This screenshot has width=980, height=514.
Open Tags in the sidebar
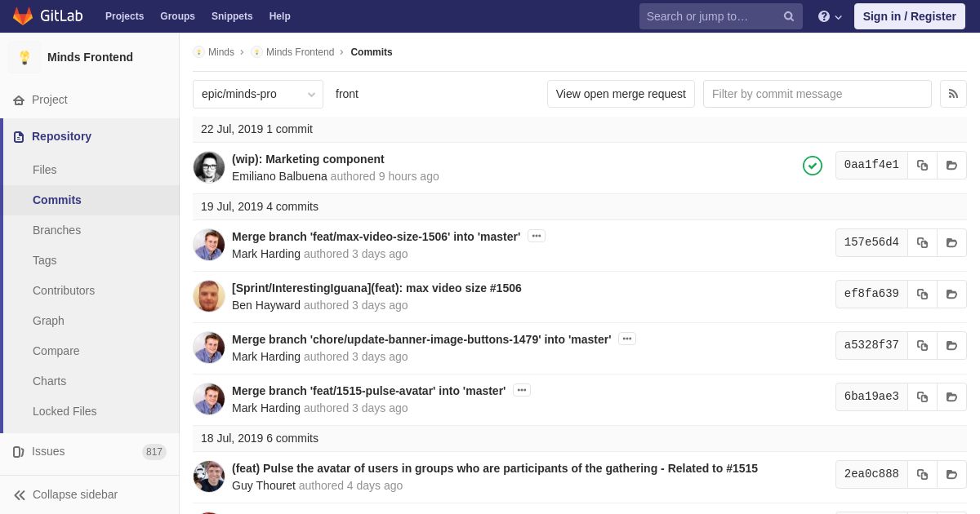[x=45, y=260]
